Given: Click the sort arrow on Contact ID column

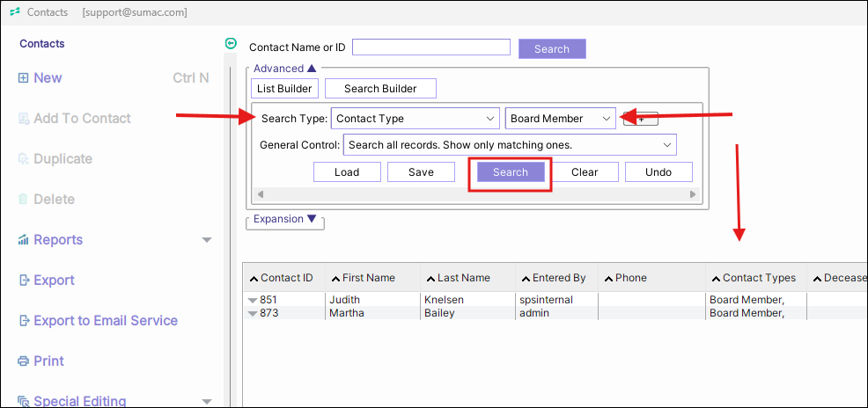Looking at the screenshot, I should (254, 279).
